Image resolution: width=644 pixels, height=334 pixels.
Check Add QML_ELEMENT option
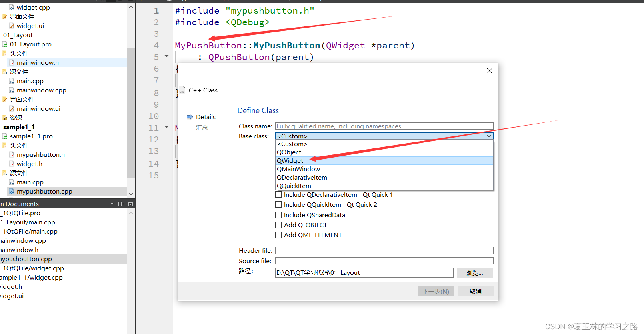[278, 235]
